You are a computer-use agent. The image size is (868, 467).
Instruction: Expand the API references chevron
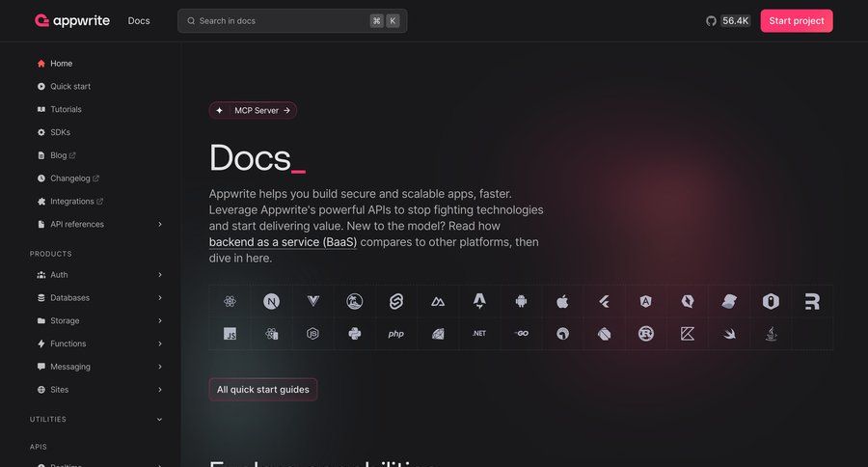[160, 225]
